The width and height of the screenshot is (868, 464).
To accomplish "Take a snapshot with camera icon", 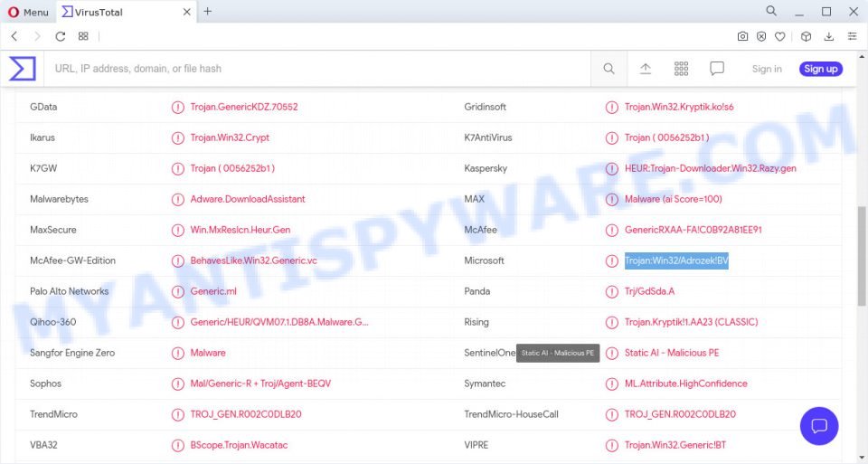I will pyautogui.click(x=742, y=36).
